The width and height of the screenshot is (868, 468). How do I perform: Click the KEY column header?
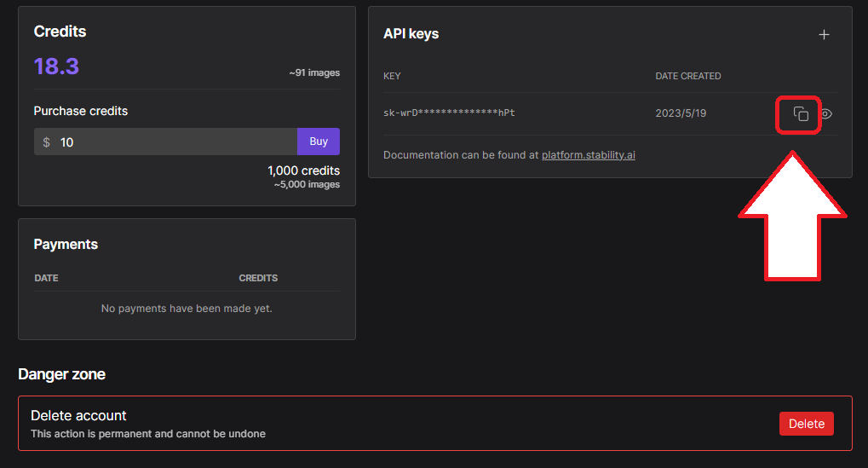392,76
